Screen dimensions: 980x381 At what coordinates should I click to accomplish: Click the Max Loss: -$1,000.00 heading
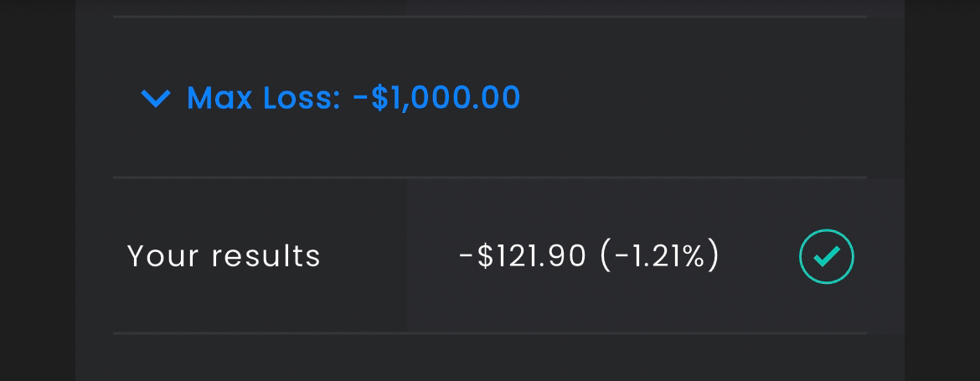pos(353,98)
